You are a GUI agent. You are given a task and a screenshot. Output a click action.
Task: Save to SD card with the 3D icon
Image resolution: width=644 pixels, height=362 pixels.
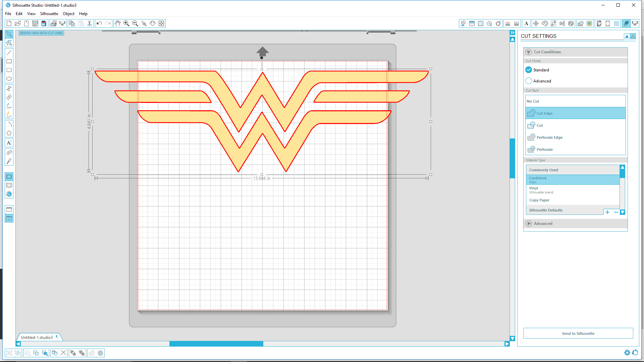tap(44, 23)
